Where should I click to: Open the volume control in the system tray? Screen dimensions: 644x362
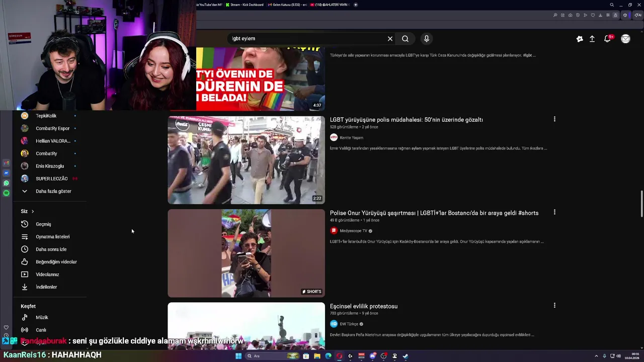[618, 356]
